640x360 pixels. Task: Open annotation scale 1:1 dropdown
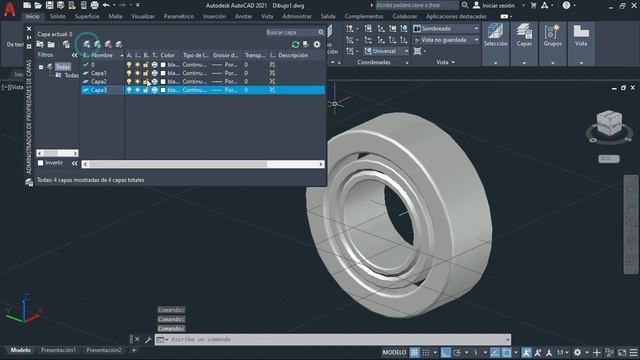coord(563,352)
